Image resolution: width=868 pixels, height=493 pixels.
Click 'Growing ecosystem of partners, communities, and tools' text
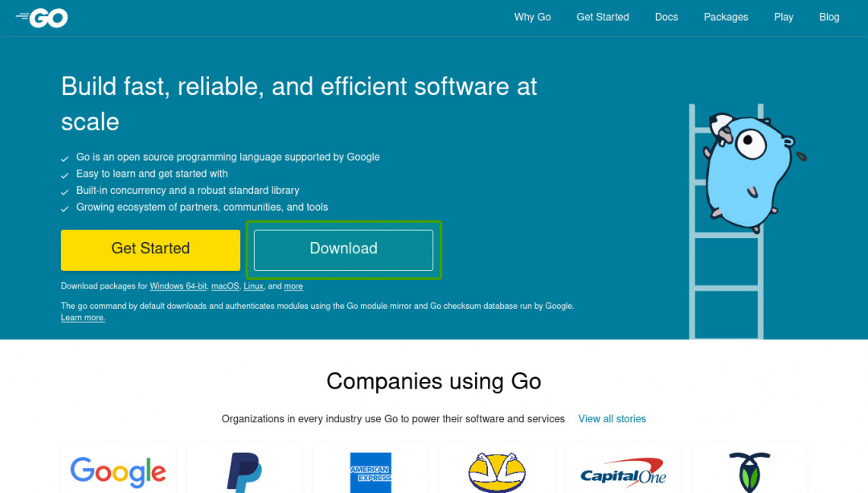pos(202,207)
